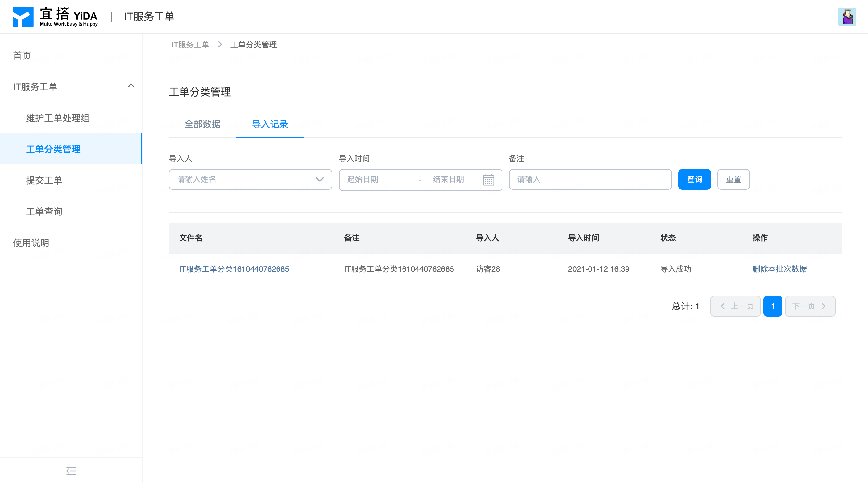Open the 导入人 name dropdown
Screen dimensions: 868x483
click(x=250, y=179)
